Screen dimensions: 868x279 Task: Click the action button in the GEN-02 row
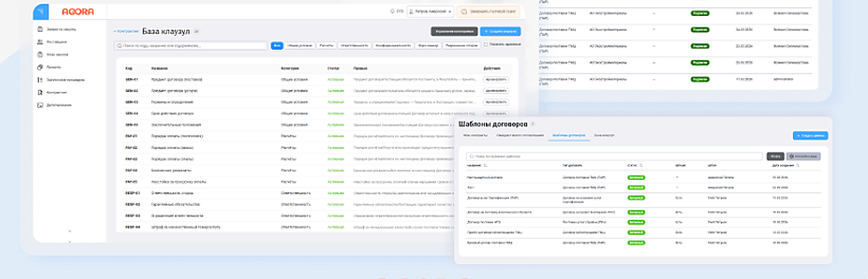point(495,90)
